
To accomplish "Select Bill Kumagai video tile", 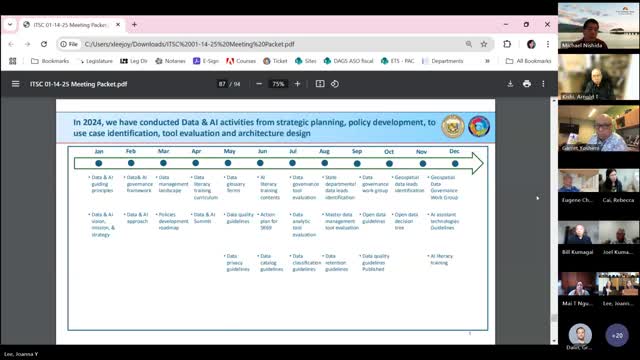I will [578, 239].
